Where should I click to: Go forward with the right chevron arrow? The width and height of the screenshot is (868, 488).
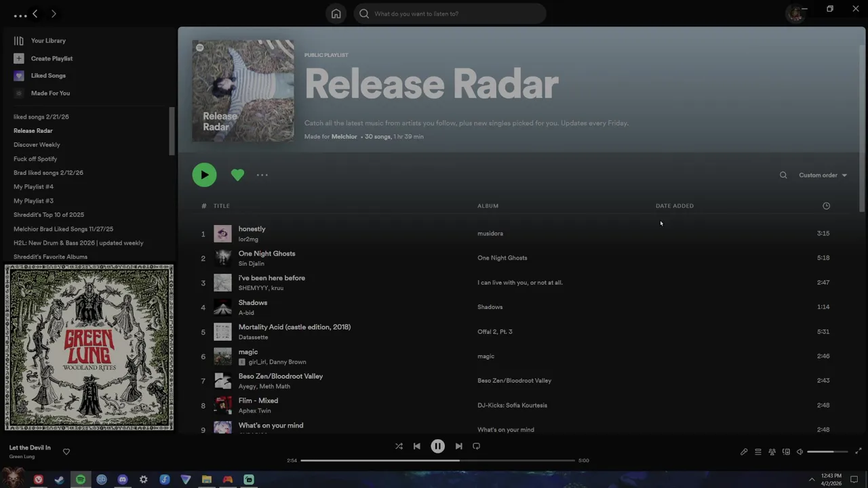(54, 14)
